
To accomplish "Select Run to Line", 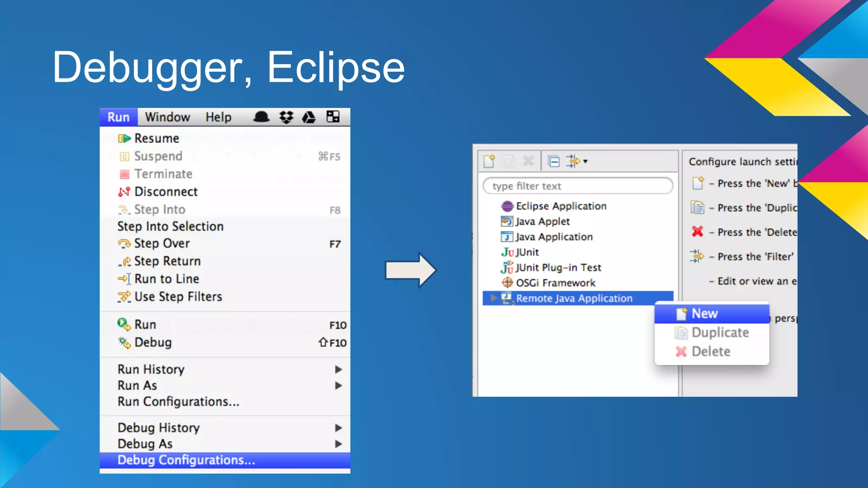I will (225, 279).
